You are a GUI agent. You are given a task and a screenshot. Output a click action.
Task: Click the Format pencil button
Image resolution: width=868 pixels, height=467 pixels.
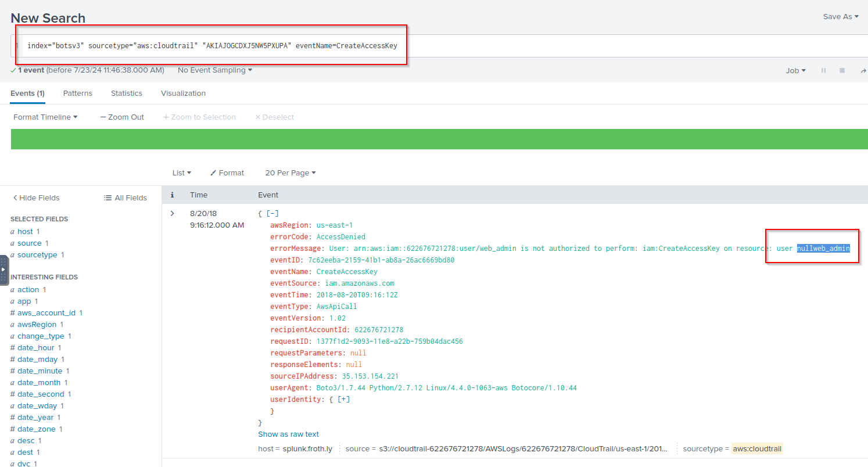227,173
